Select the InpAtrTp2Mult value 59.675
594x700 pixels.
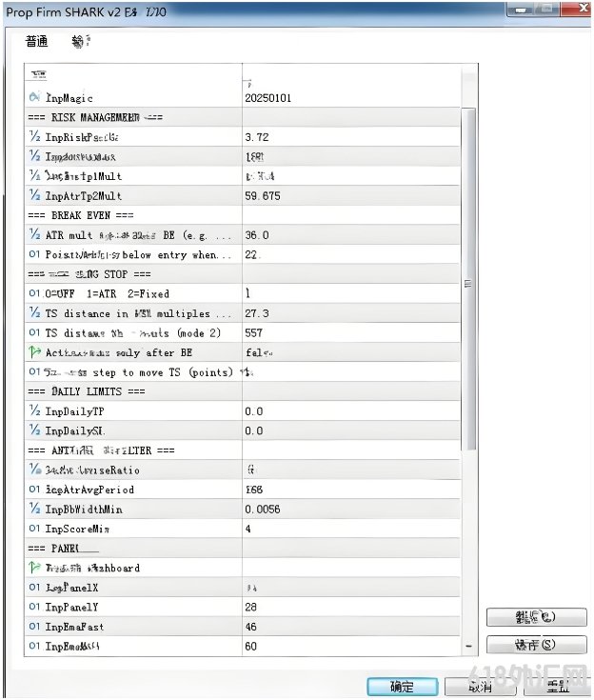point(263,196)
